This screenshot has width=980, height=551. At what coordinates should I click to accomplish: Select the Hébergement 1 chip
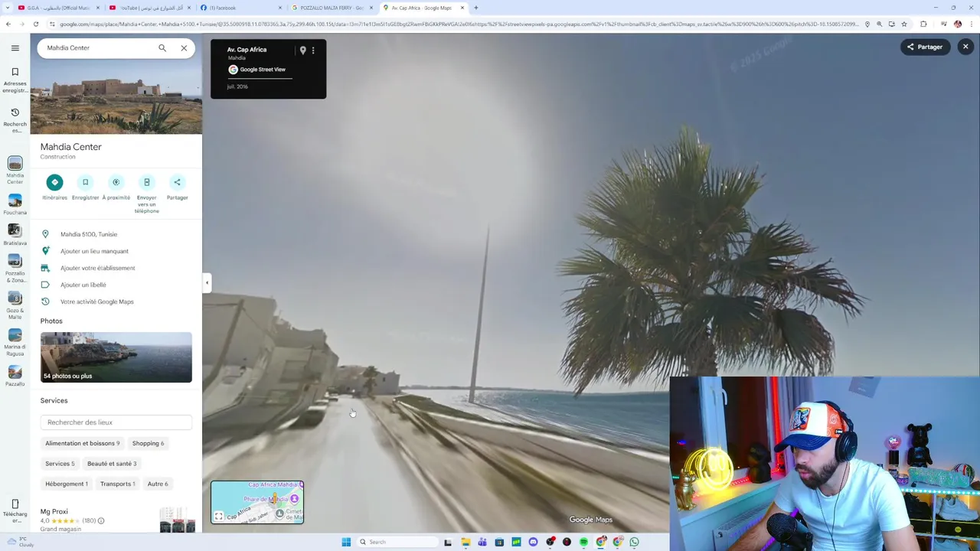click(x=67, y=484)
